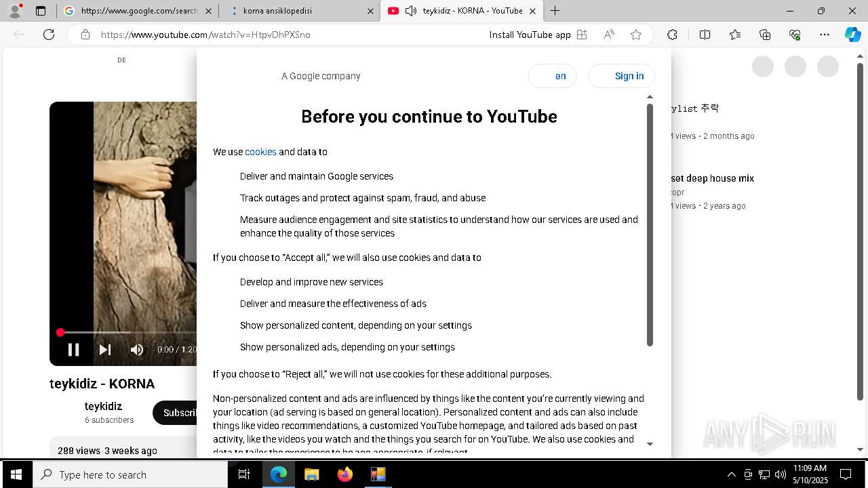Click the page scrollbar down arrow
This screenshot has width=868, height=488.
tap(860, 449)
